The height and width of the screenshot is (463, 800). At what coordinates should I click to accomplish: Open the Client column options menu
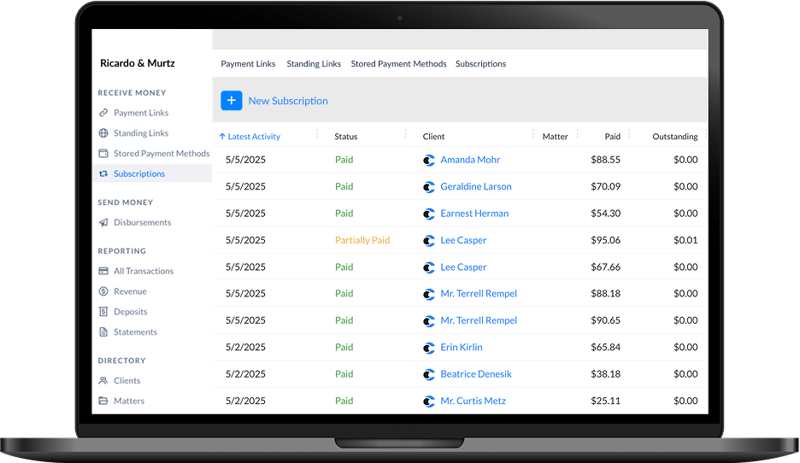pos(533,136)
